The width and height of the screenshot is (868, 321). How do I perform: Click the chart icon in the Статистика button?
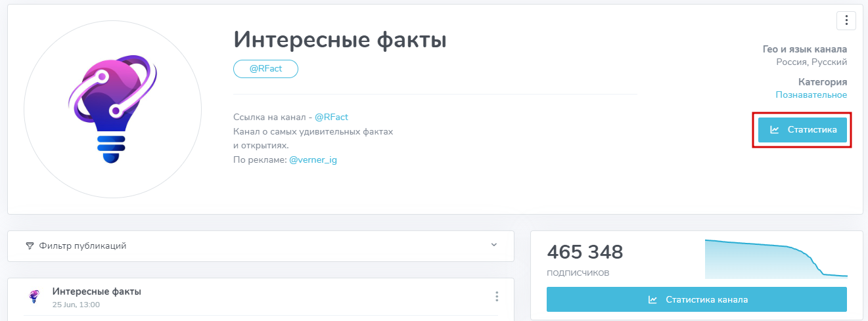point(775,130)
